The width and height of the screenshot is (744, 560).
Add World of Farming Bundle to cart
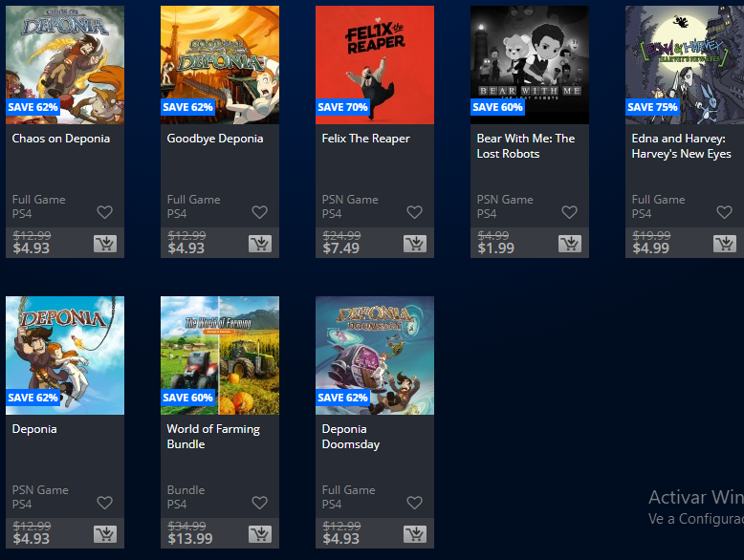tap(260, 534)
